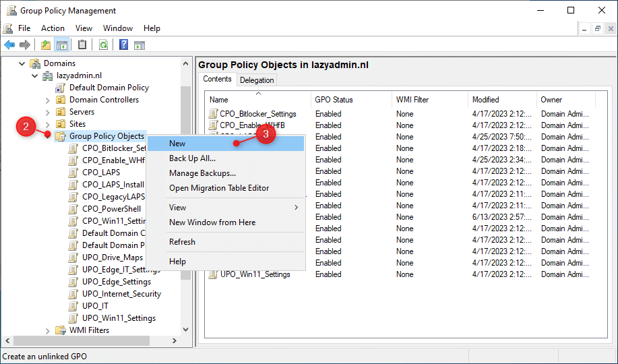The image size is (618, 364).
Task: Select Open Migration Table Editor
Action: pos(226,188)
